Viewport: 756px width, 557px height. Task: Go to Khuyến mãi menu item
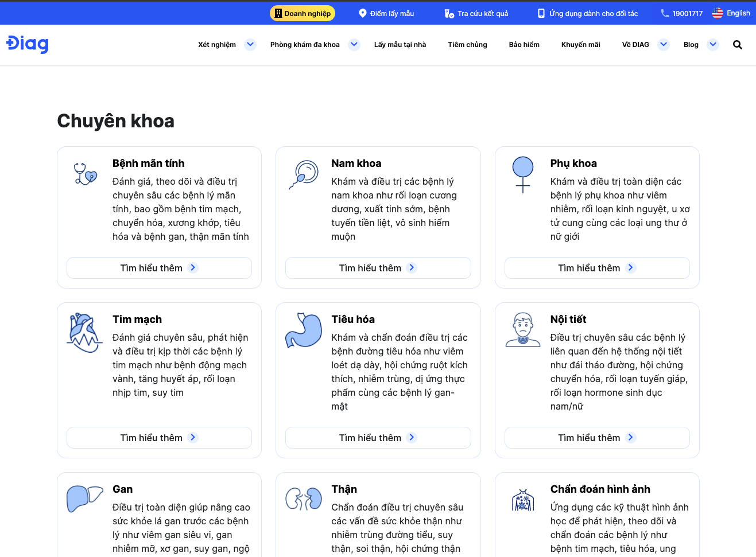(x=580, y=45)
